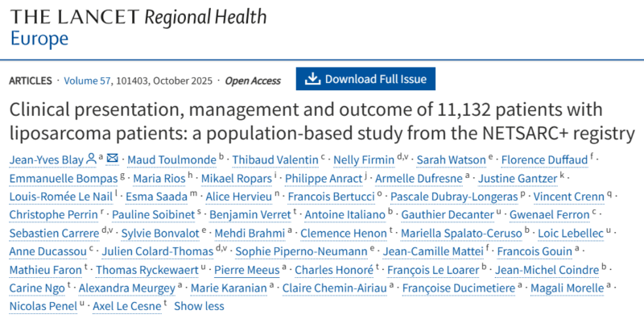
Task: Open Antoine Italiano author link
Action: [x=345, y=214]
